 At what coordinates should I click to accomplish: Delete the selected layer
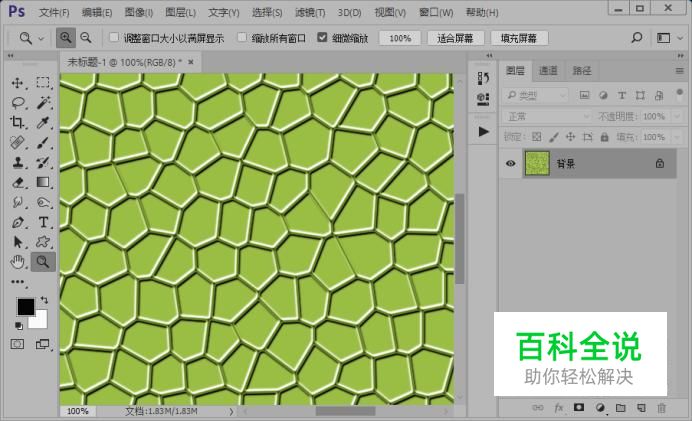662,408
